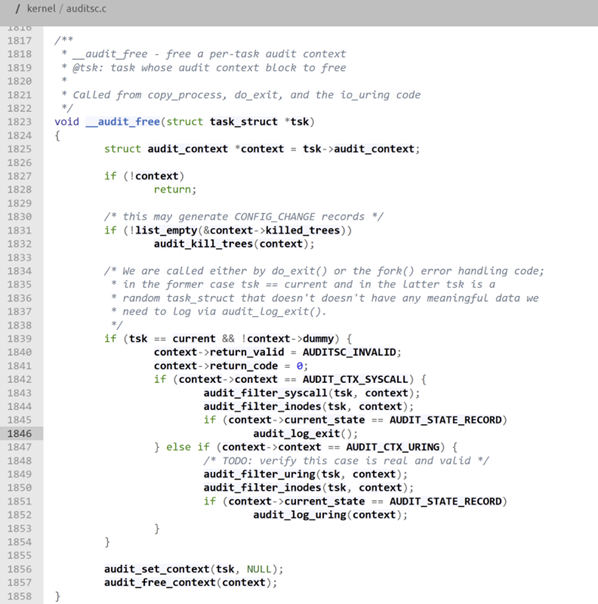The width and height of the screenshot is (598, 604).
Task: Click AUDITSC_INVALID constant
Action: point(349,352)
